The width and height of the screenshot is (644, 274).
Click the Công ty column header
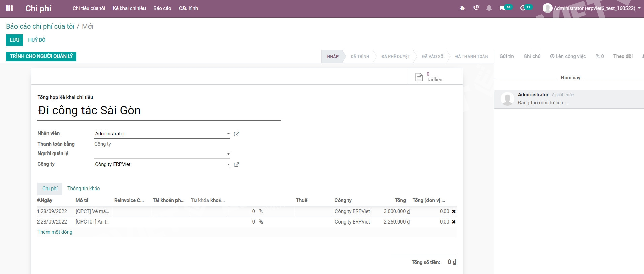click(x=343, y=200)
